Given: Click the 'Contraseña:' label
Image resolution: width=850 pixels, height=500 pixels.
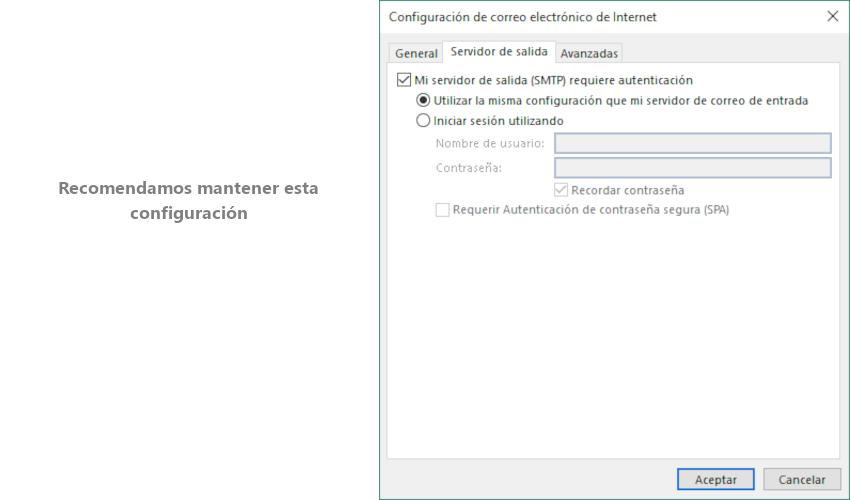Looking at the screenshot, I should point(469,168).
